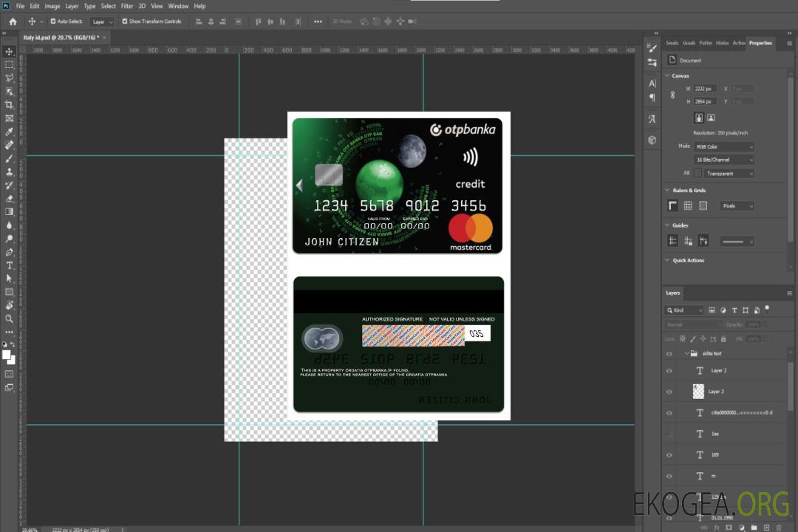798x532 pixels.
Task: Switch to the History tab
Action: (722, 44)
